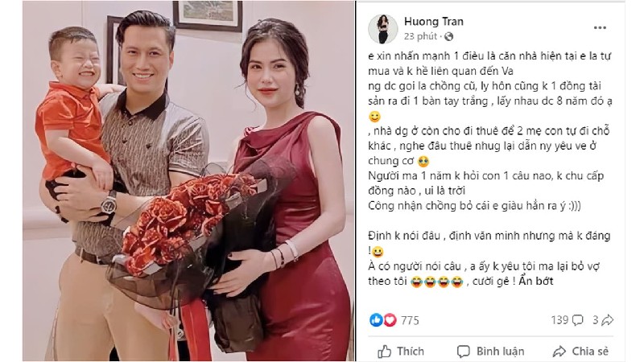Click the Bình luận comment button
644x362 pixels.
(x=491, y=352)
